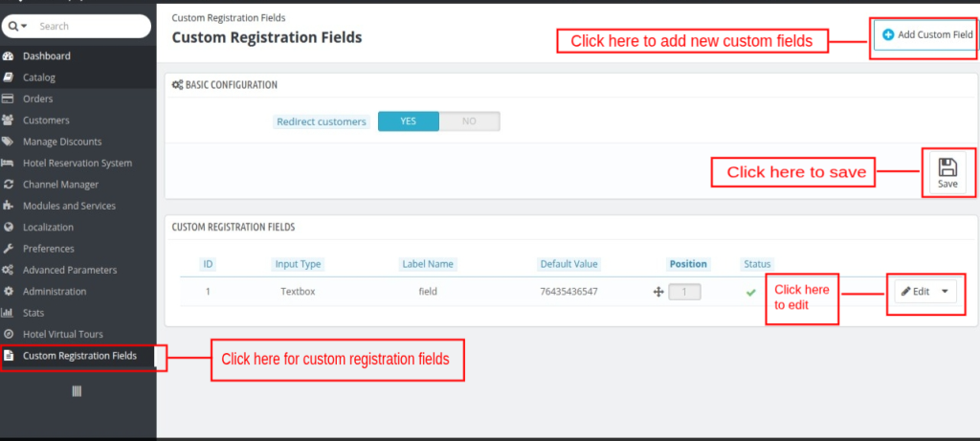Click the Dashboard gauge icon in sidebar
Image resolution: width=980 pixels, height=441 pixels.
tap(8, 56)
